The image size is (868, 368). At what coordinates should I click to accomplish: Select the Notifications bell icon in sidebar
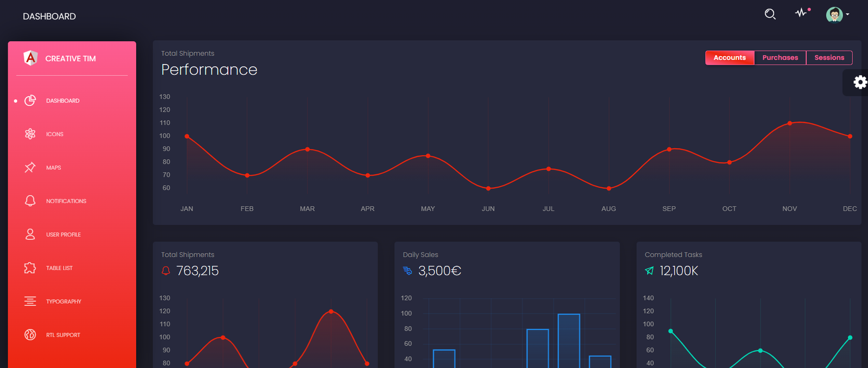tap(30, 201)
